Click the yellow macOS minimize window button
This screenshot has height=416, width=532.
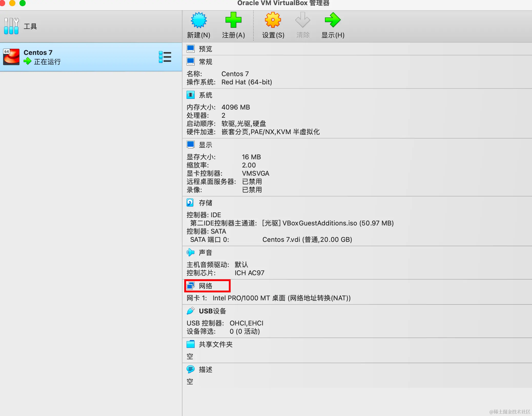coord(12,3)
